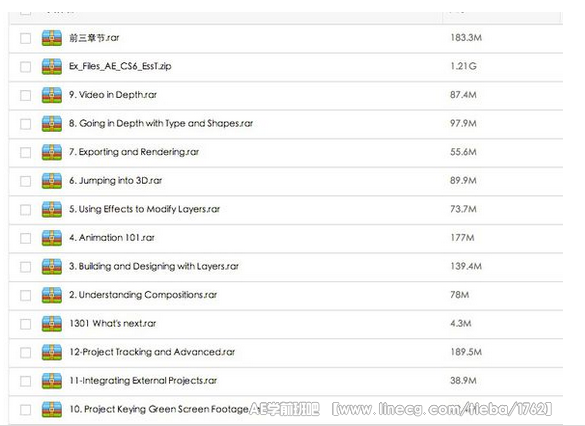Select the 6. Jumping into 3D.rar checkbox

tap(25, 181)
